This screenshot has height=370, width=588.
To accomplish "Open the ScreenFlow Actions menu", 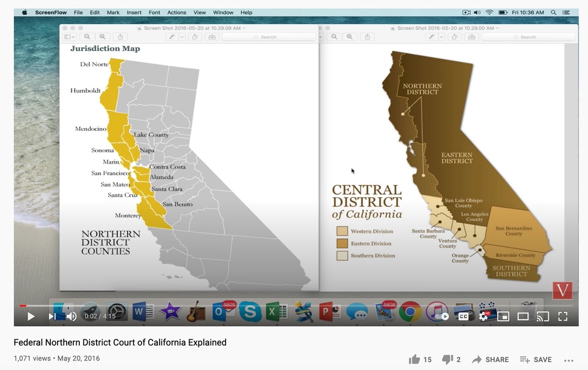I will (x=176, y=12).
